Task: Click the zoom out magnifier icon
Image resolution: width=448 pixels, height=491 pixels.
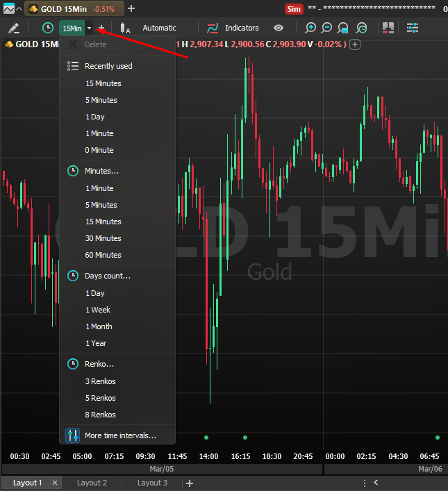Action: pos(326,28)
